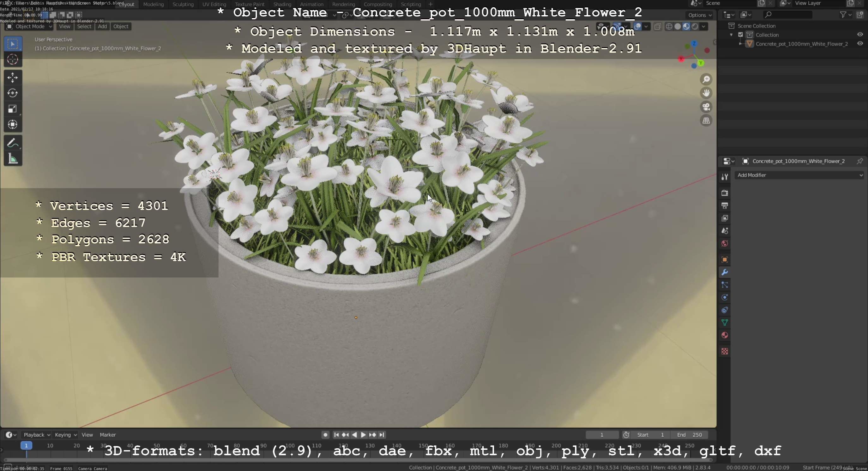Viewport: 868px width, 471px height.
Task: Open the World properties tab
Action: [725, 243]
